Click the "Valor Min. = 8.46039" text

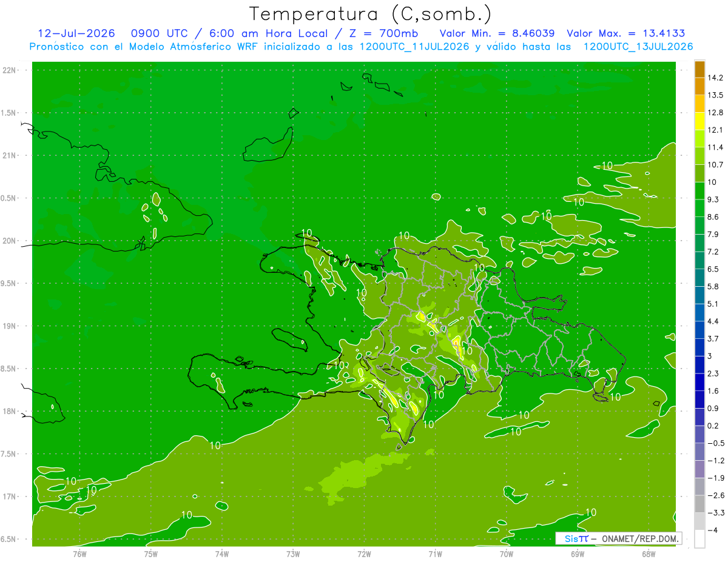[x=497, y=33]
